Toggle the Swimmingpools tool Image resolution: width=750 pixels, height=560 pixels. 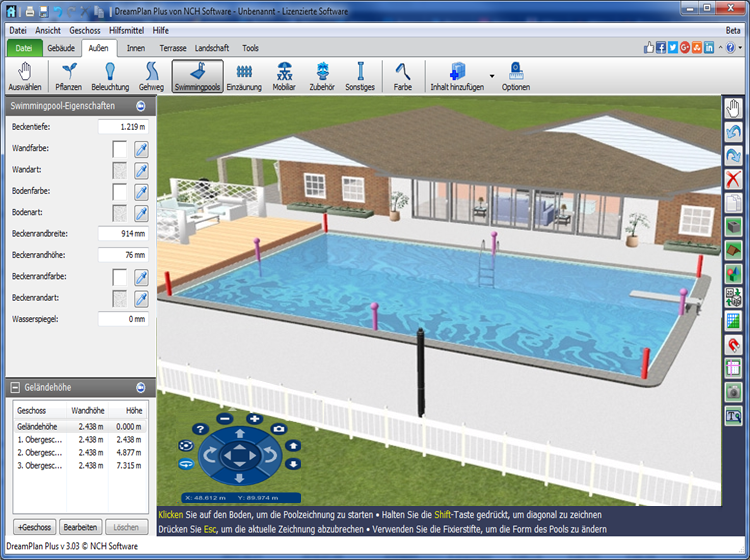pos(197,77)
